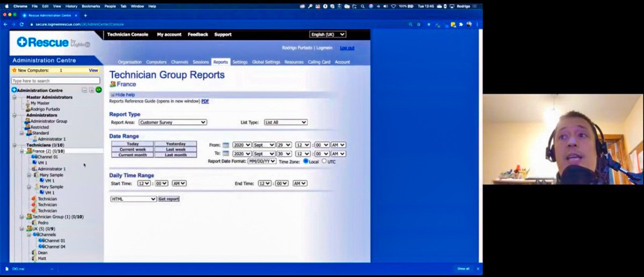Open Chrome History menu
The width and height of the screenshot is (644, 277).
71,6
